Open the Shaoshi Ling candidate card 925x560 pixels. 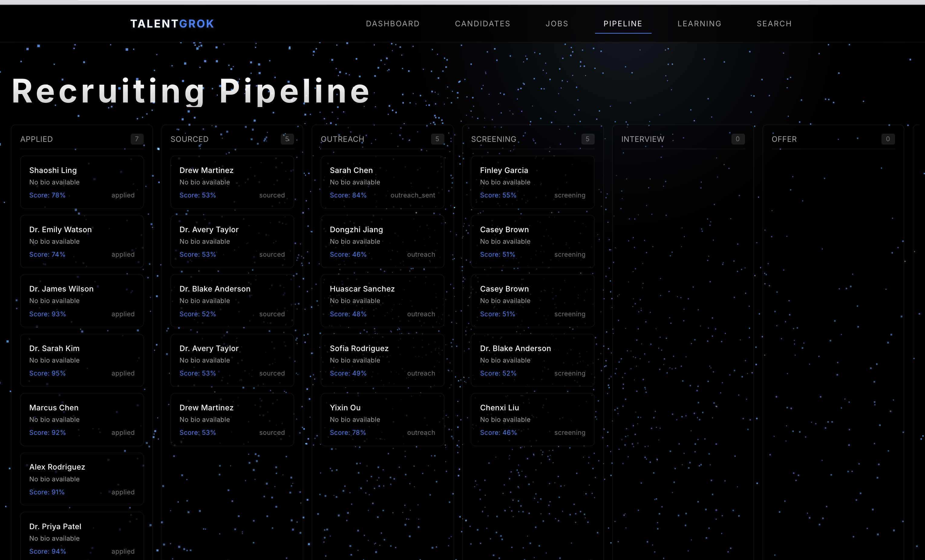(82, 182)
